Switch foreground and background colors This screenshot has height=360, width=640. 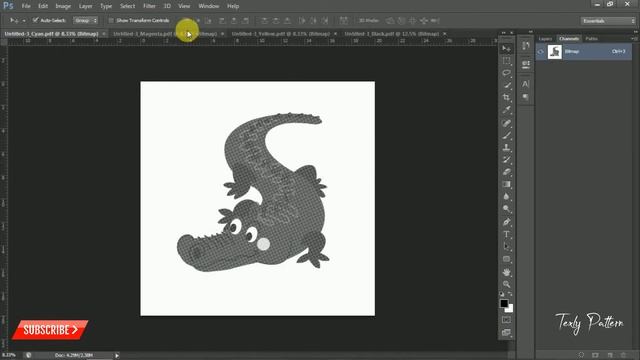tap(510, 294)
